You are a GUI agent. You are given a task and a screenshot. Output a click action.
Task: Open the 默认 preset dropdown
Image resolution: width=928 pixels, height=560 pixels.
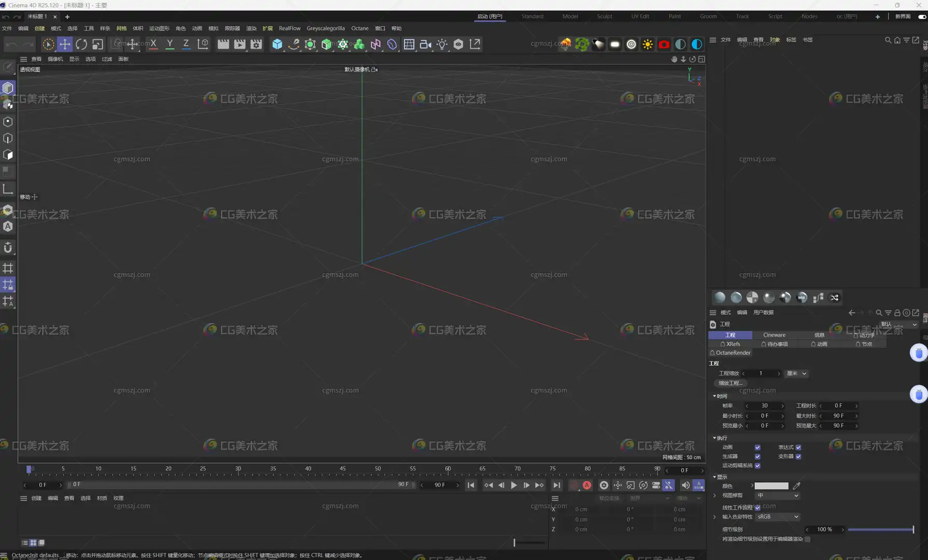click(x=898, y=324)
